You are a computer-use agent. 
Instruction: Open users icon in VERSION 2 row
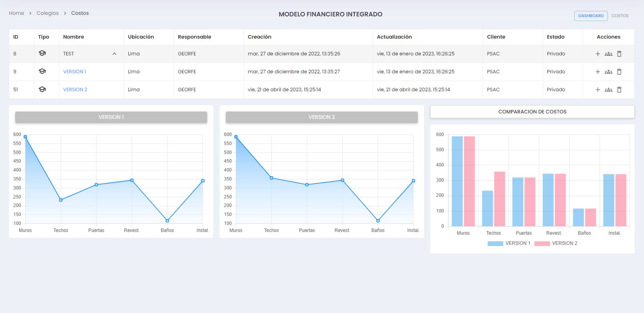(609, 90)
